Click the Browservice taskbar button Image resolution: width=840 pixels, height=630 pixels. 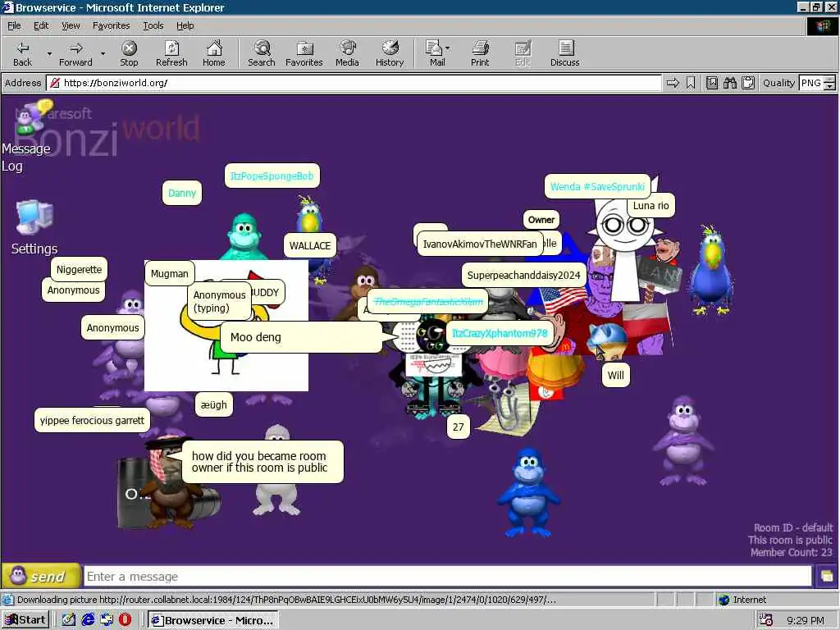pos(213,620)
